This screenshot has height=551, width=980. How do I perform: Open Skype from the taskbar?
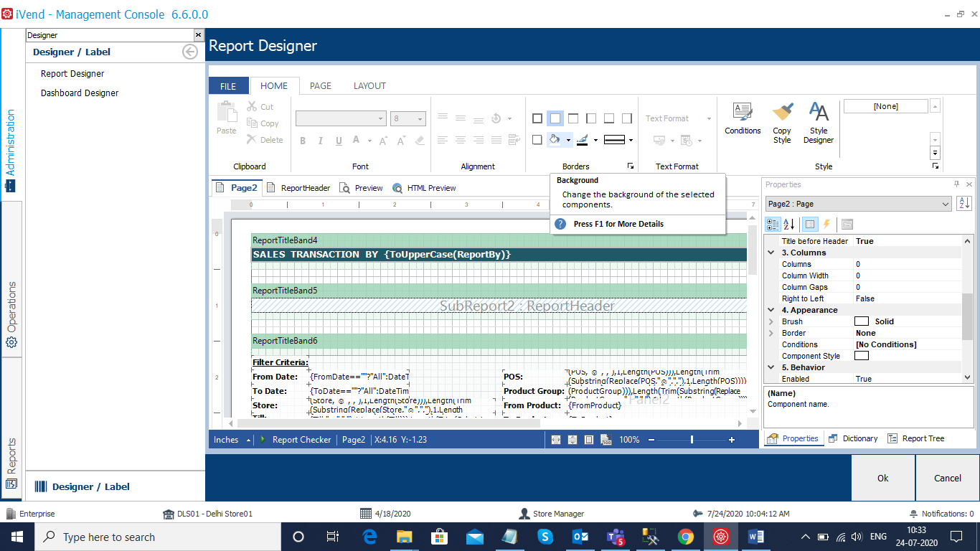click(x=545, y=537)
